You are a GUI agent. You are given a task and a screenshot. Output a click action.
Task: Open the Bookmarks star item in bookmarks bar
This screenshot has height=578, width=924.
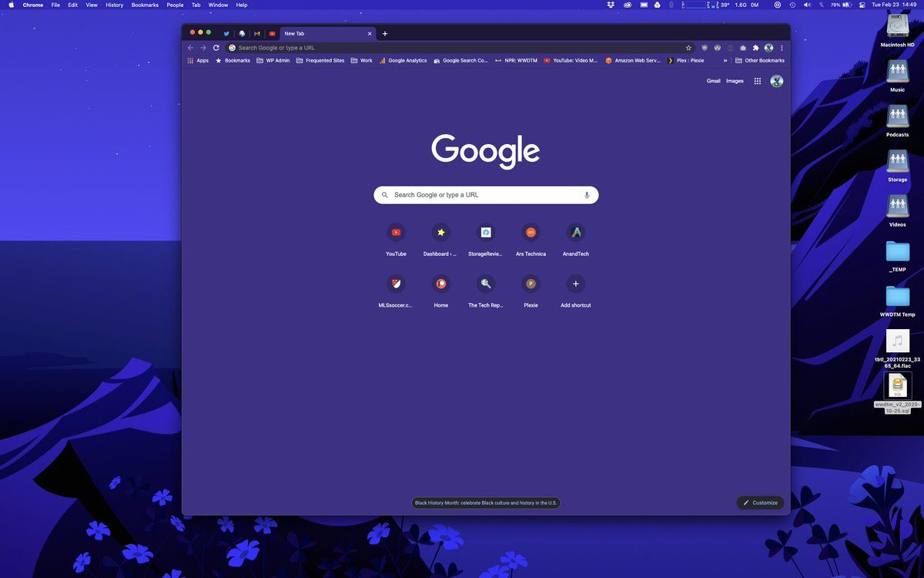(x=233, y=60)
